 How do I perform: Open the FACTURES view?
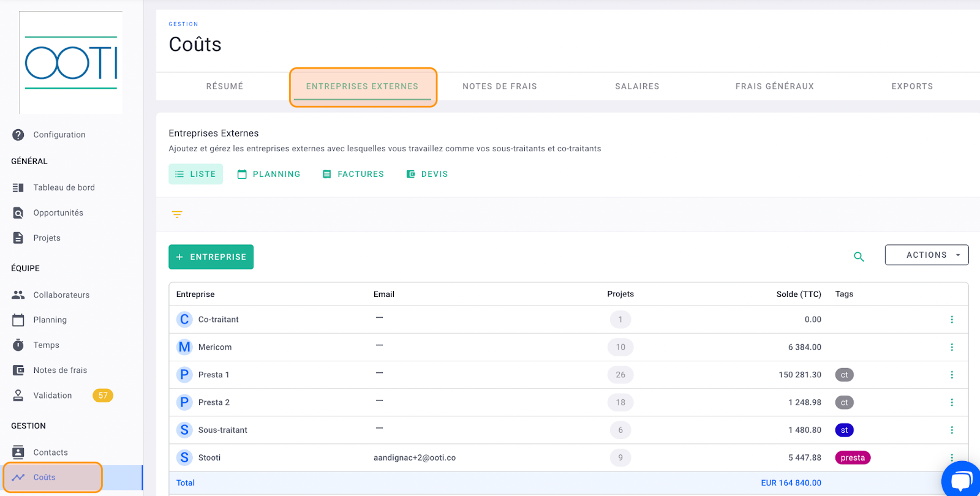tap(353, 174)
